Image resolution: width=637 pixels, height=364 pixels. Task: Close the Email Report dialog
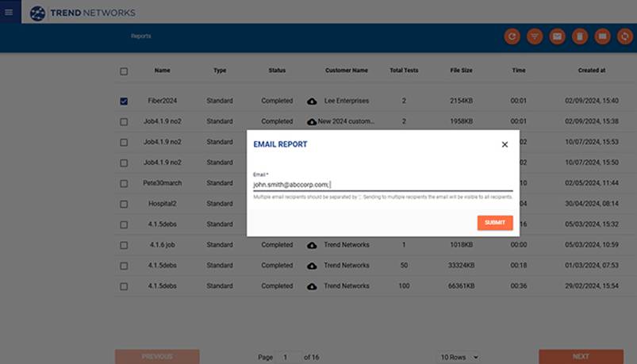click(505, 144)
